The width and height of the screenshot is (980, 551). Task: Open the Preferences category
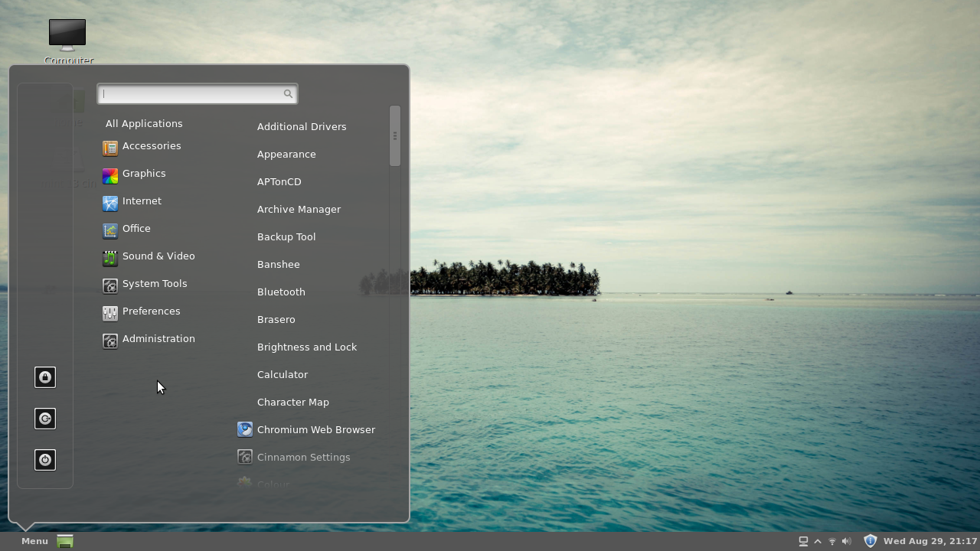pos(151,311)
